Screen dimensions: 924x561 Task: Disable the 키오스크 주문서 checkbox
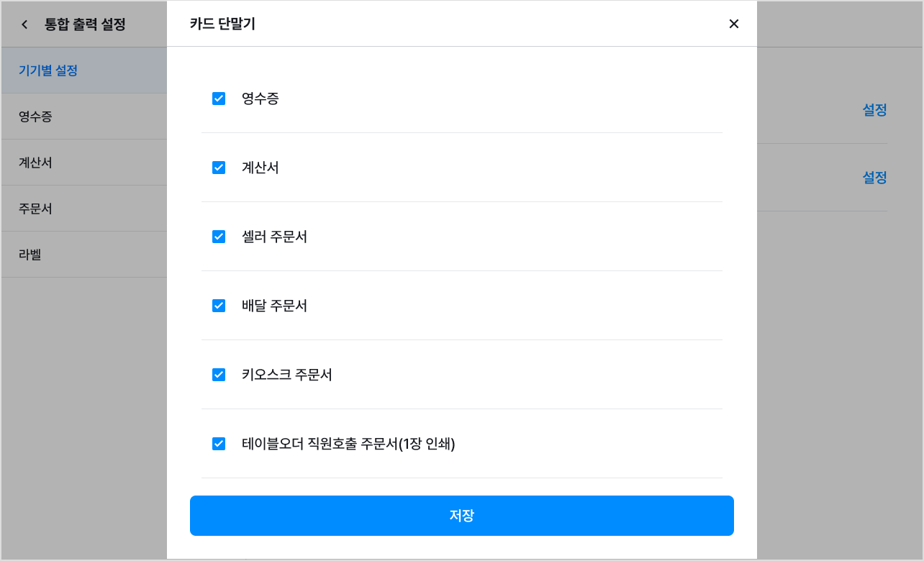point(219,375)
